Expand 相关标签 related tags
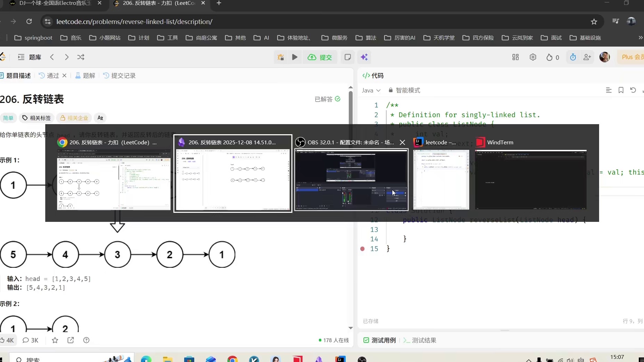The width and height of the screenshot is (644, 362). pos(37,118)
